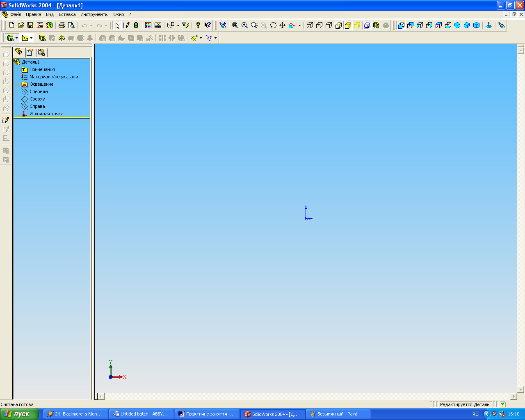The width and height of the screenshot is (525, 420).
Task: Select Zoom In/Out magnifier icon
Action: click(x=254, y=25)
